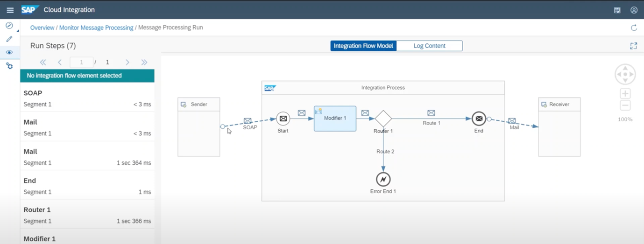Click the page number input field
This screenshot has width=644, height=244.
tap(81, 62)
